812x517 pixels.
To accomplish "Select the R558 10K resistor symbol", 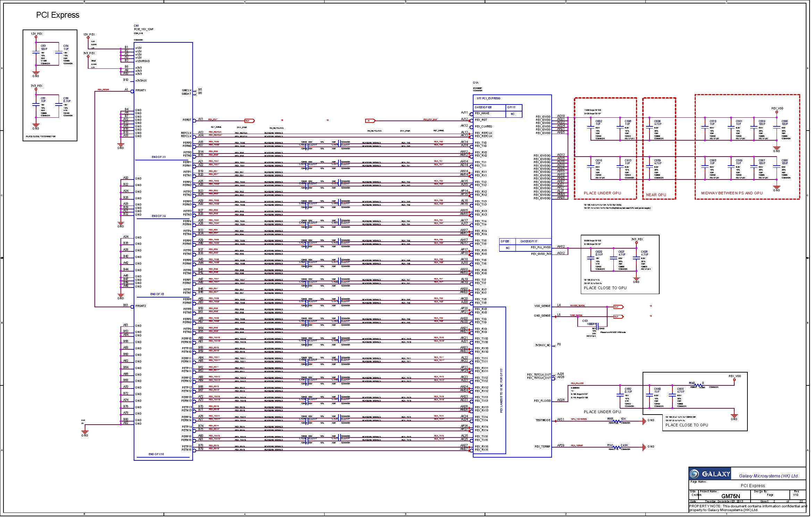I will (x=617, y=421).
